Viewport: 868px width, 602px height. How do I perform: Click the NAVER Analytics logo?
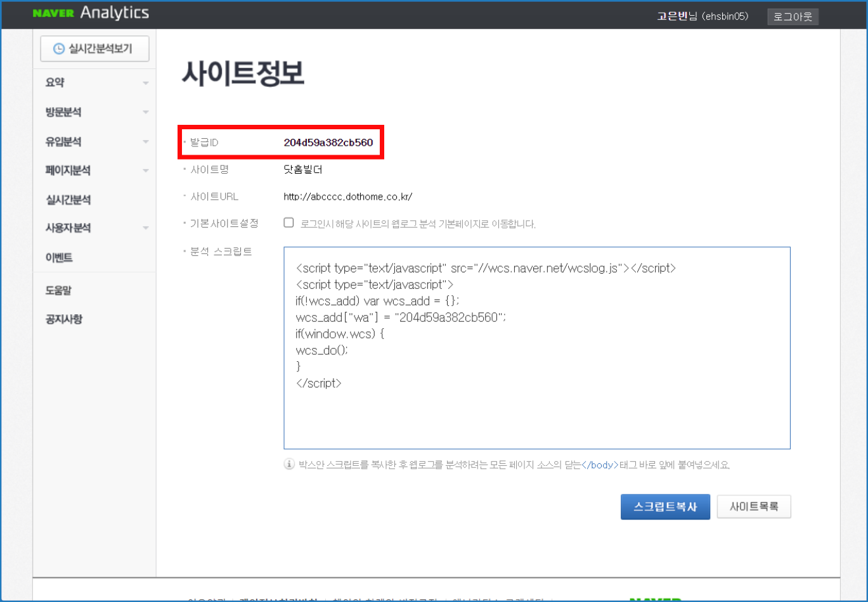(91, 13)
